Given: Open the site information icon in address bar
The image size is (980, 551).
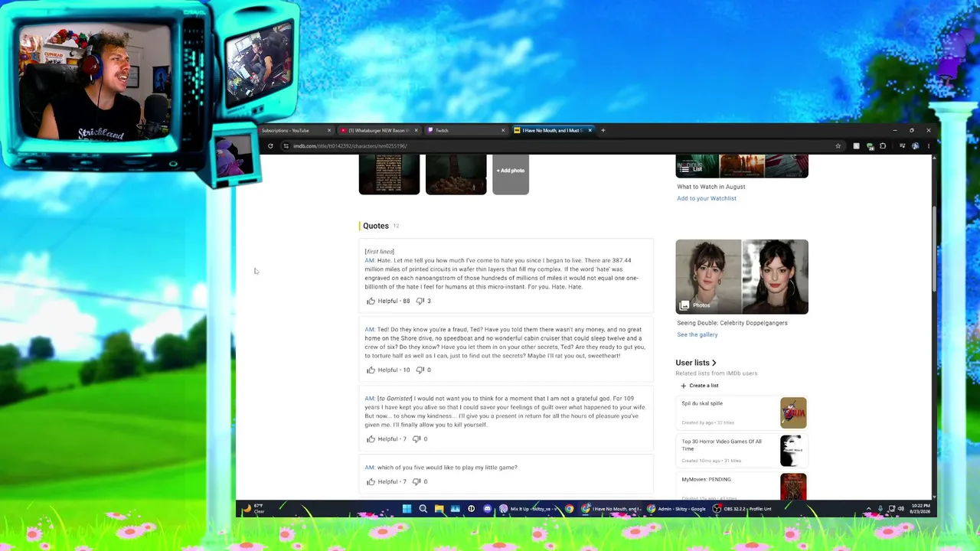Looking at the screenshot, I should [286, 146].
